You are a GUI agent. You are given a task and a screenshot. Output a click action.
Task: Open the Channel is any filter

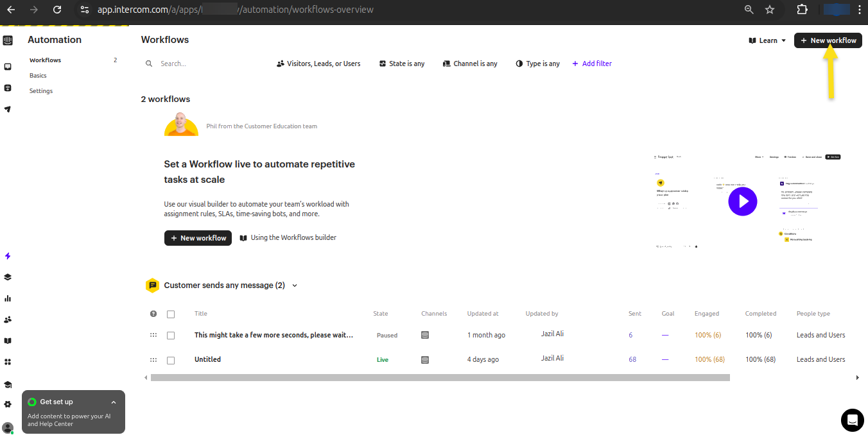pyautogui.click(x=471, y=64)
